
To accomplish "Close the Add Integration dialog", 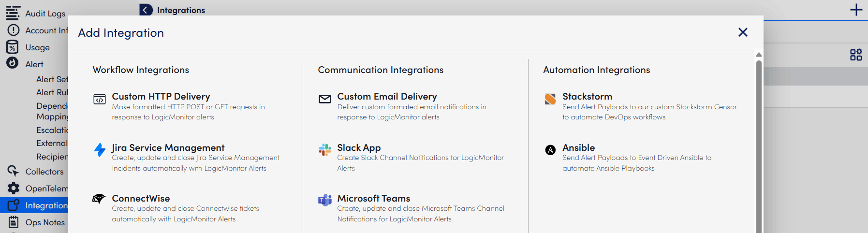I will tap(743, 32).
